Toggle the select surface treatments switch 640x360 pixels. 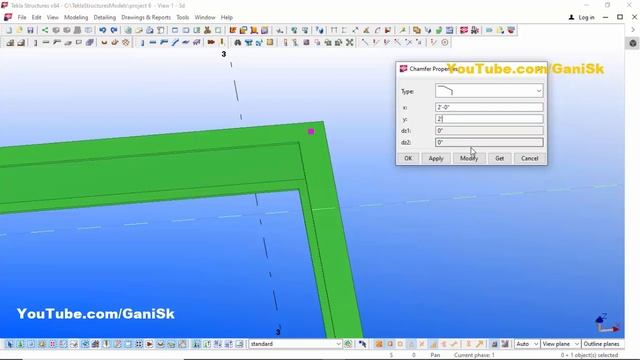[42, 344]
